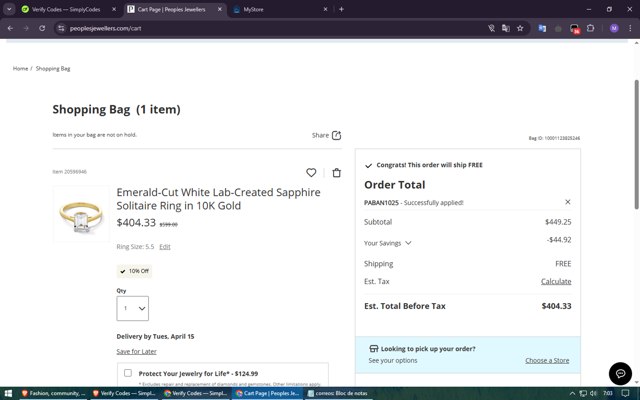The width and height of the screenshot is (640, 400).
Task: Expand Your Savings details
Action: 387,243
